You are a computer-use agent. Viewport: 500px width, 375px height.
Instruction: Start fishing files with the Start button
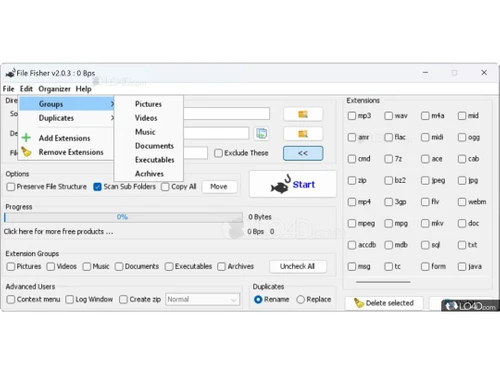coord(293,184)
